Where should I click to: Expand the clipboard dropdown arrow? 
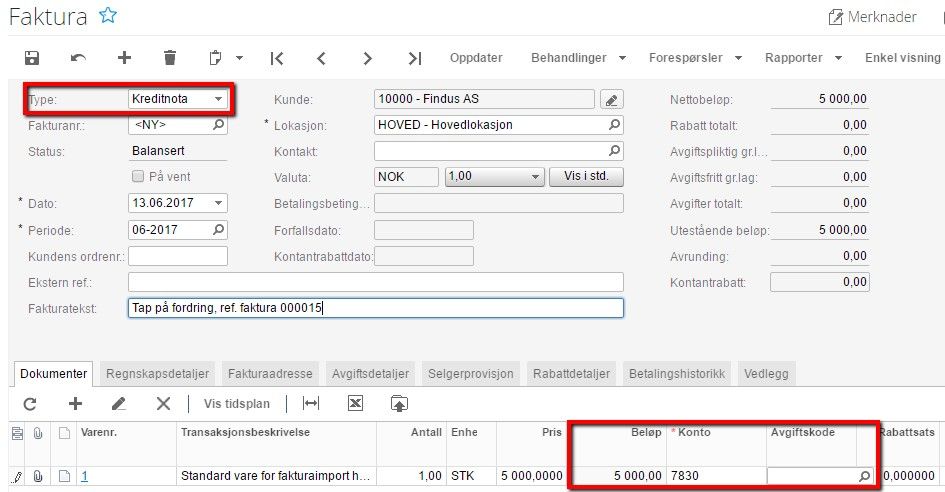[x=239, y=58]
